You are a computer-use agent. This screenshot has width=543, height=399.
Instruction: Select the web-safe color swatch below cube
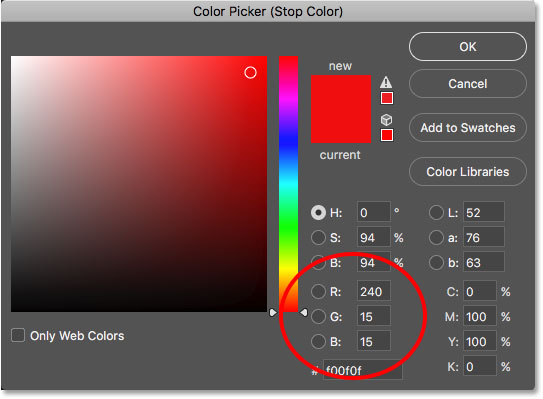387,135
